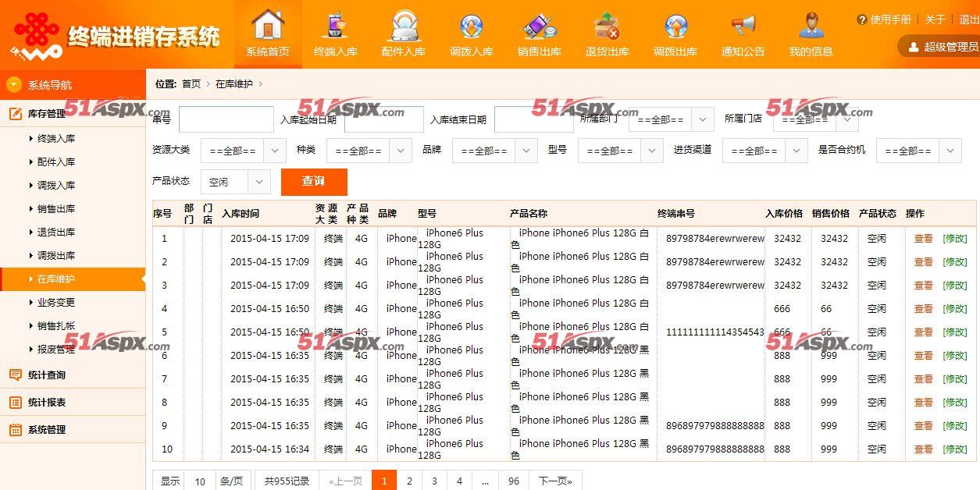Click the 统计查询 chat icon
The width and height of the screenshot is (980, 490).
click(x=15, y=375)
